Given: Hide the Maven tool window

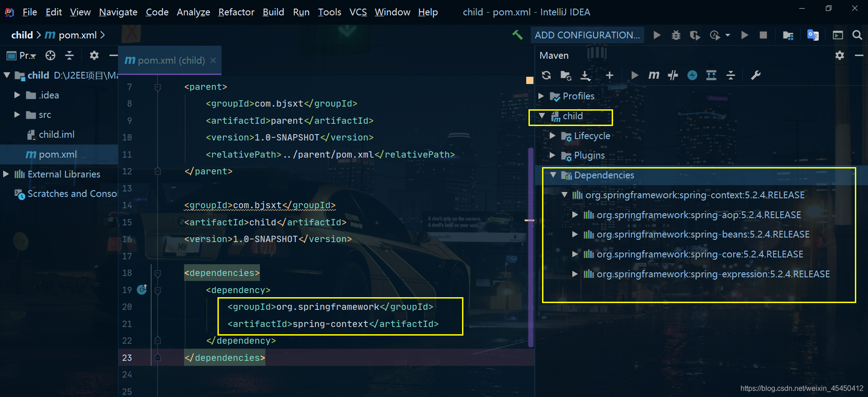Looking at the screenshot, I should [859, 55].
